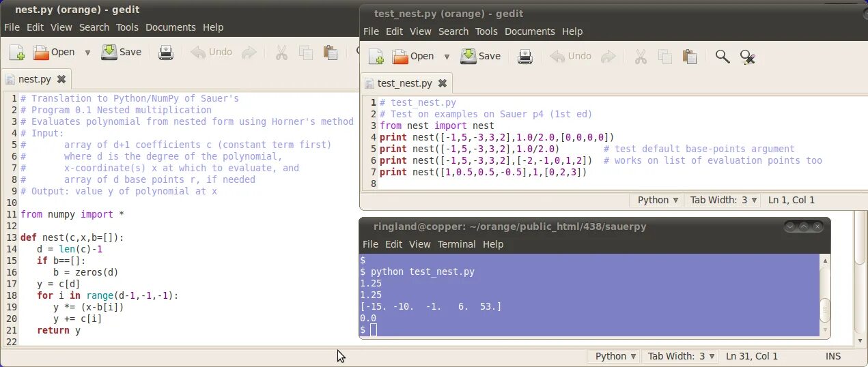Screen dimensions: 868x367
Task: Open File menu in test_nest.py window
Action: (x=371, y=31)
